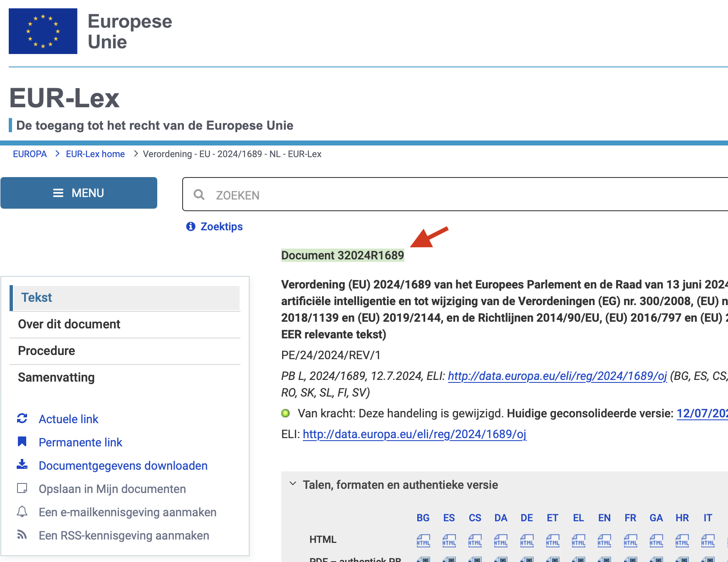Open the ELI link below Van kracht
The image size is (728, 562).
(414, 434)
